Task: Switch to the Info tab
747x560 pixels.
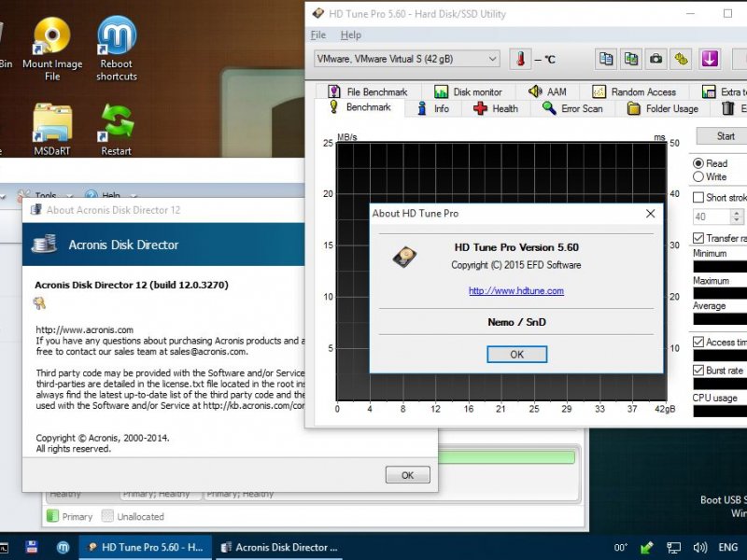Action: (x=433, y=108)
